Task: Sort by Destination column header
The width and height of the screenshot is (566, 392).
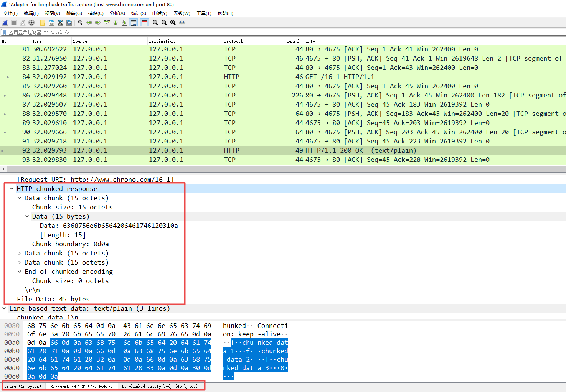Action: click(185, 41)
